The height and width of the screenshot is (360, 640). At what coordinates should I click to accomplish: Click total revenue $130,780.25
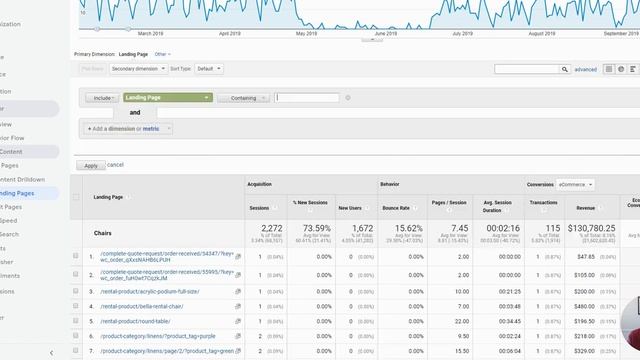pyautogui.click(x=591, y=229)
